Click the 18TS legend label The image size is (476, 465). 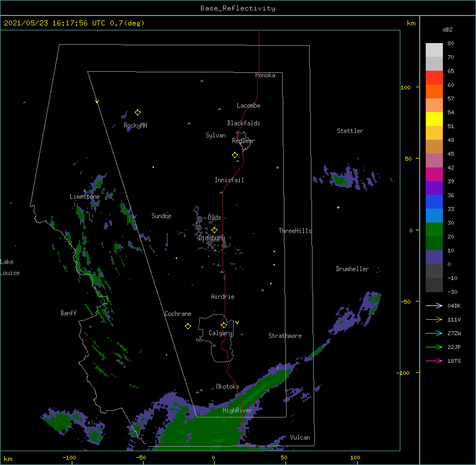(454, 361)
